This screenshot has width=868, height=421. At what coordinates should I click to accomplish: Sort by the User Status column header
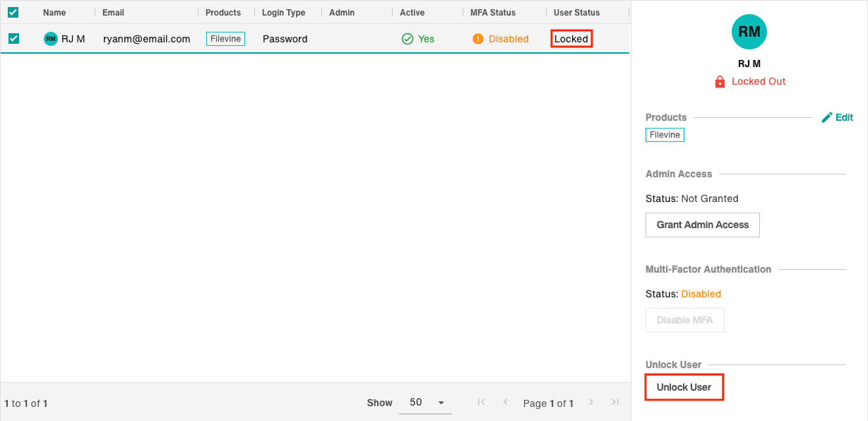pos(577,13)
